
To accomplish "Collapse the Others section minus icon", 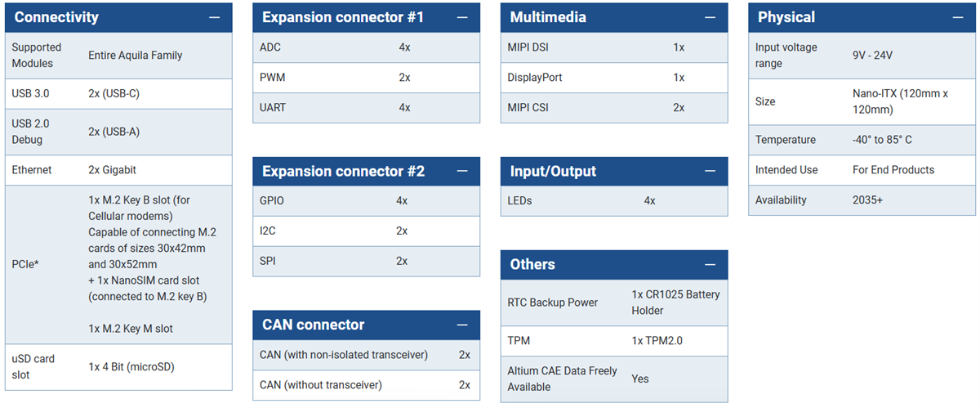I will (x=710, y=265).
